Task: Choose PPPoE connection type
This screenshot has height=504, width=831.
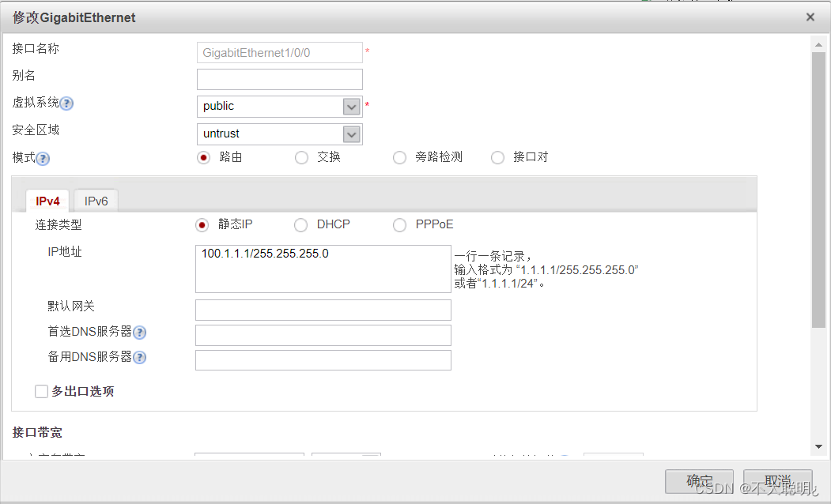Action: pos(399,225)
